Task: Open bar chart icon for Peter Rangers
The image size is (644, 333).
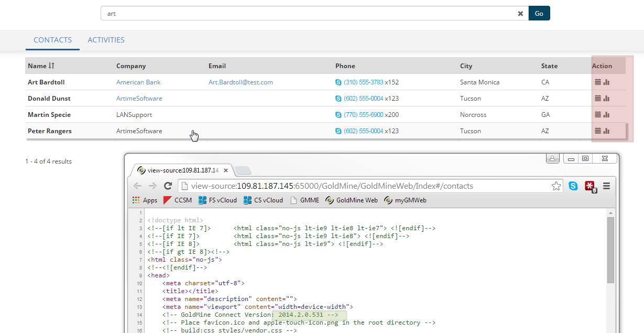Action: [x=606, y=131]
